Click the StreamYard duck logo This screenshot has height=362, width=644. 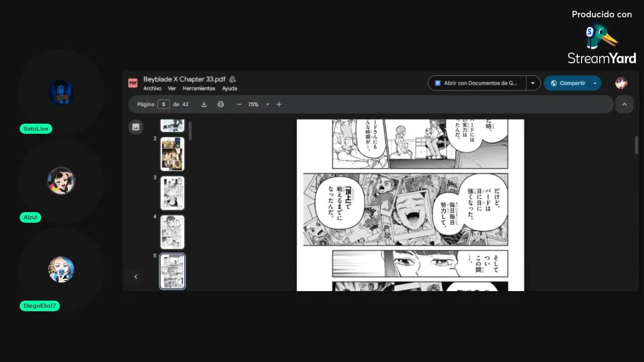[601, 36]
